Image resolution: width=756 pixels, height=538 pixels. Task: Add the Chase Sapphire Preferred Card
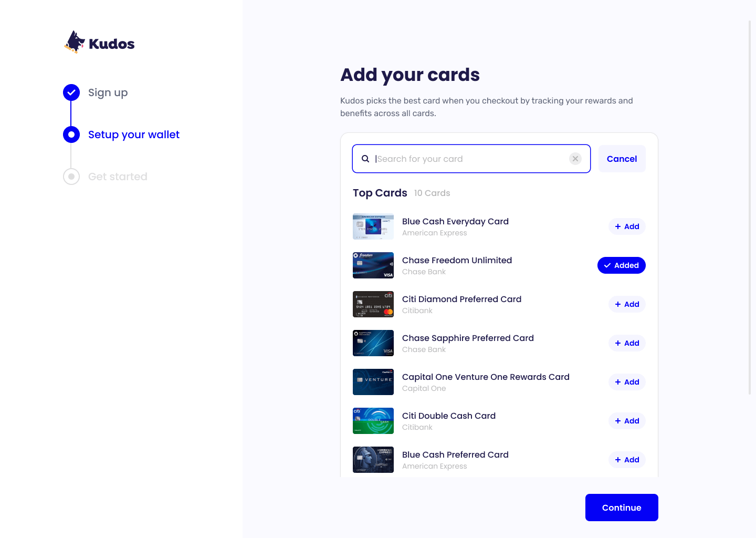pyautogui.click(x=627, y=343)
